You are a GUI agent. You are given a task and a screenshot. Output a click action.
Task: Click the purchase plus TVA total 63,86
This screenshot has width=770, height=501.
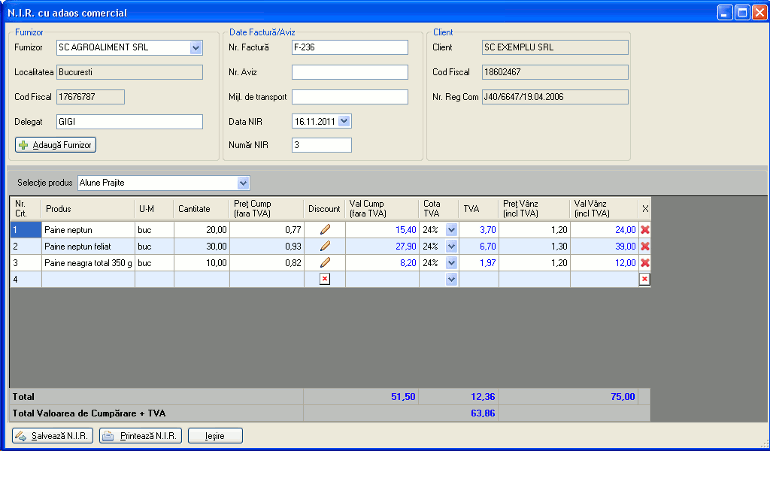tap(483, 413)
